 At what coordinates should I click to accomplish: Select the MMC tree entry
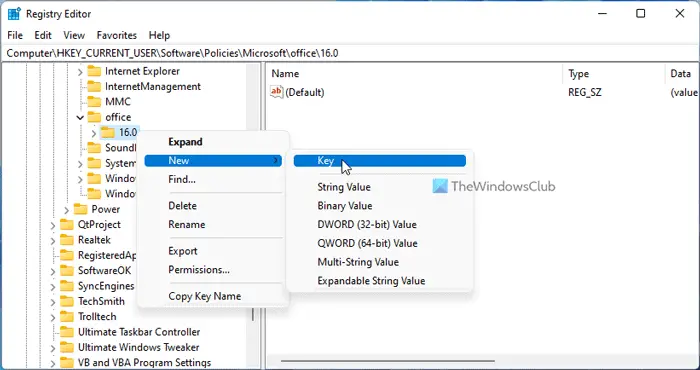pos(118,102)
